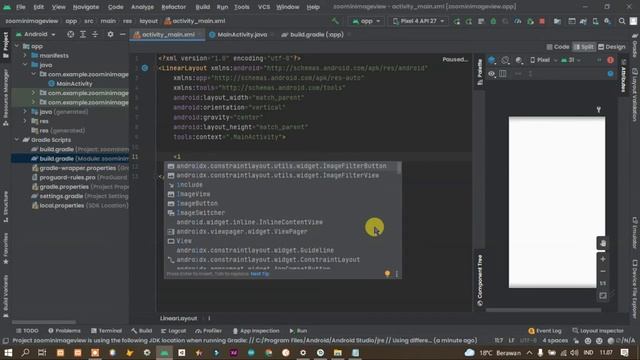
Task: Click the Search Everywhere magnifier icon
Action: 622,21
